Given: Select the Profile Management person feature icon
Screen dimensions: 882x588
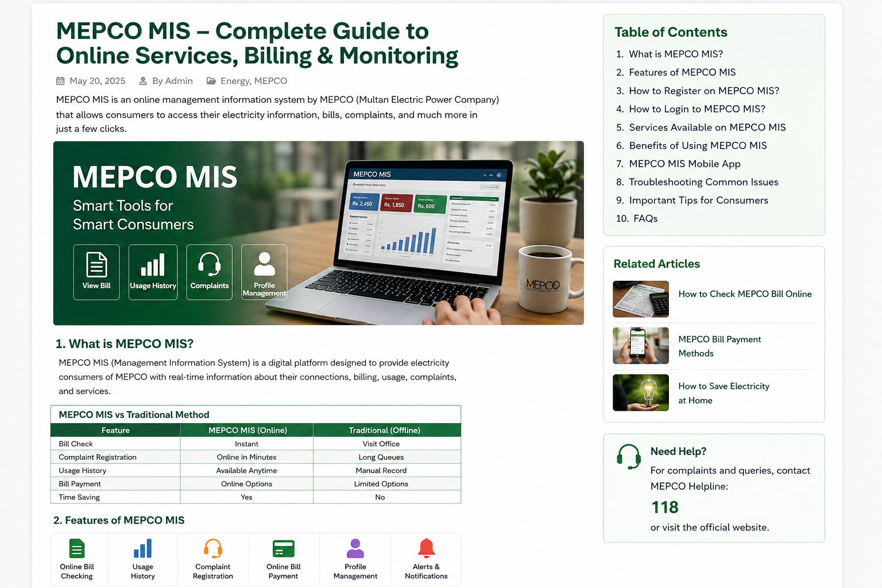Looking at the screenshot, I should tap(355, 548).
